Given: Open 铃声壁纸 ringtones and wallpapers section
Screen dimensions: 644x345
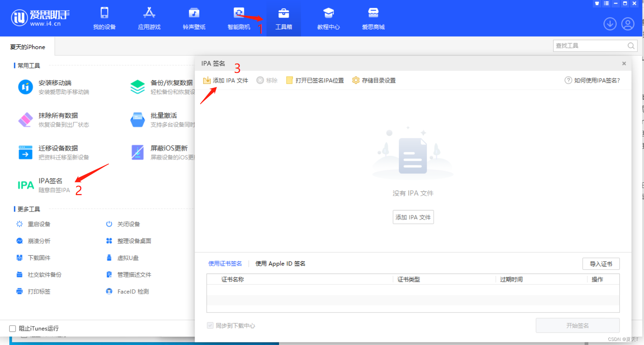Looking at the screenshot, I should [194, 18].
